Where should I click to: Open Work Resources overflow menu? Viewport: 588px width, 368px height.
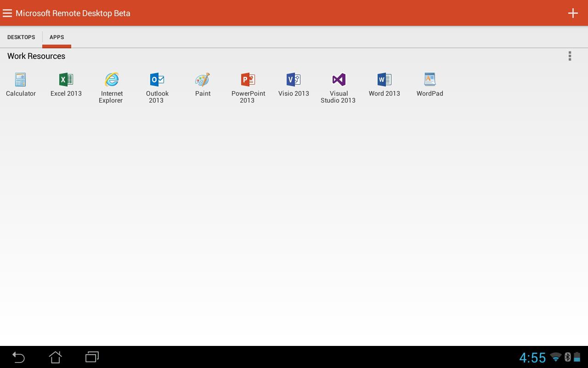570,56
